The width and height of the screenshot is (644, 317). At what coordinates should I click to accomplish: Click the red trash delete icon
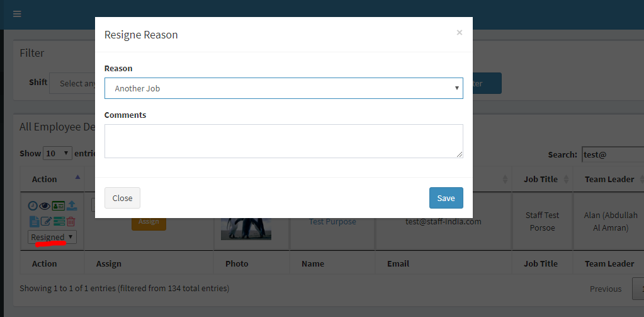[71, 221]
